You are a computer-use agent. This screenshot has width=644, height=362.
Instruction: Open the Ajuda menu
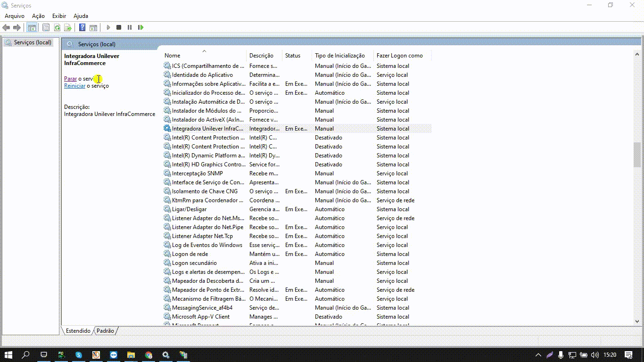[81, 16]
